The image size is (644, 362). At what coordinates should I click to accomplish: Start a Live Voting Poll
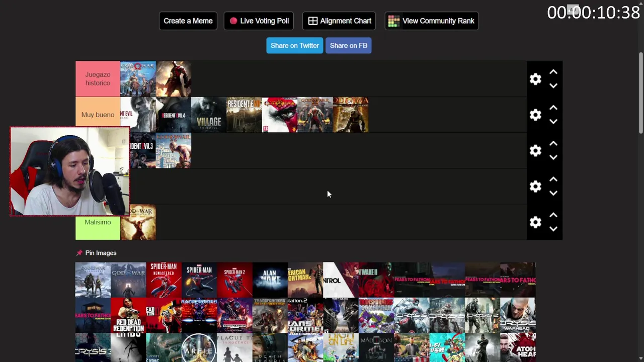(259, 21)
